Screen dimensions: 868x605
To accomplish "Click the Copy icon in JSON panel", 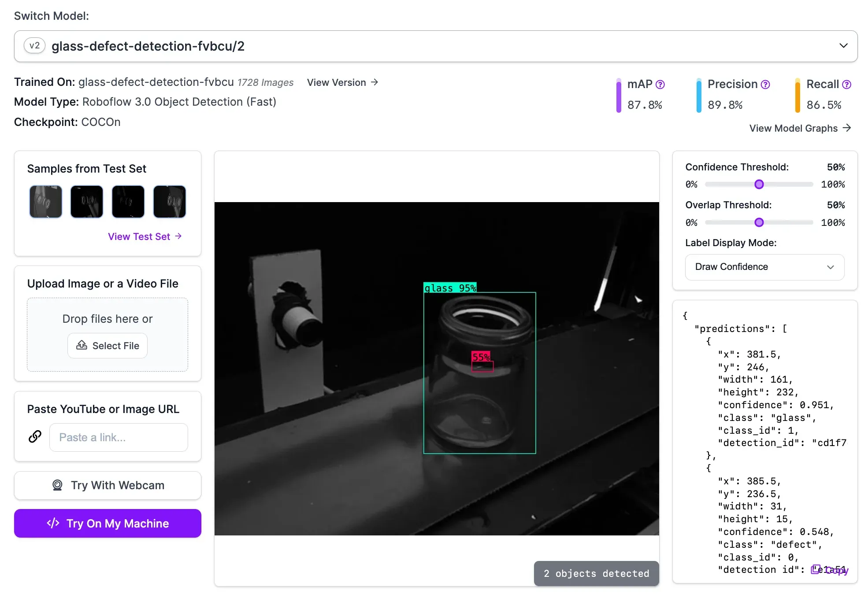I will (x=816, y=569).
